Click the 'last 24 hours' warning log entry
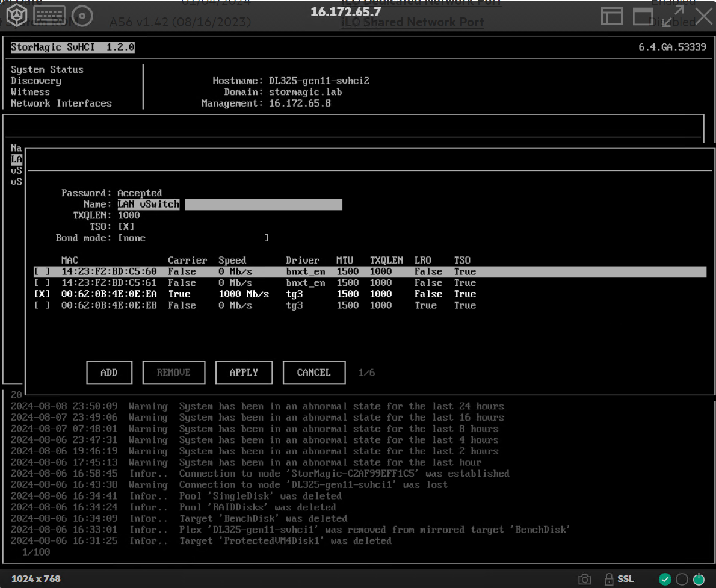 [x=257, y=406]
